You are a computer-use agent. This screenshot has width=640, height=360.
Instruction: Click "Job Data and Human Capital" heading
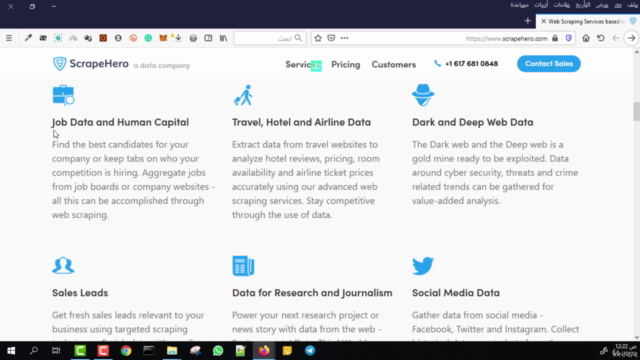point(120,122)
